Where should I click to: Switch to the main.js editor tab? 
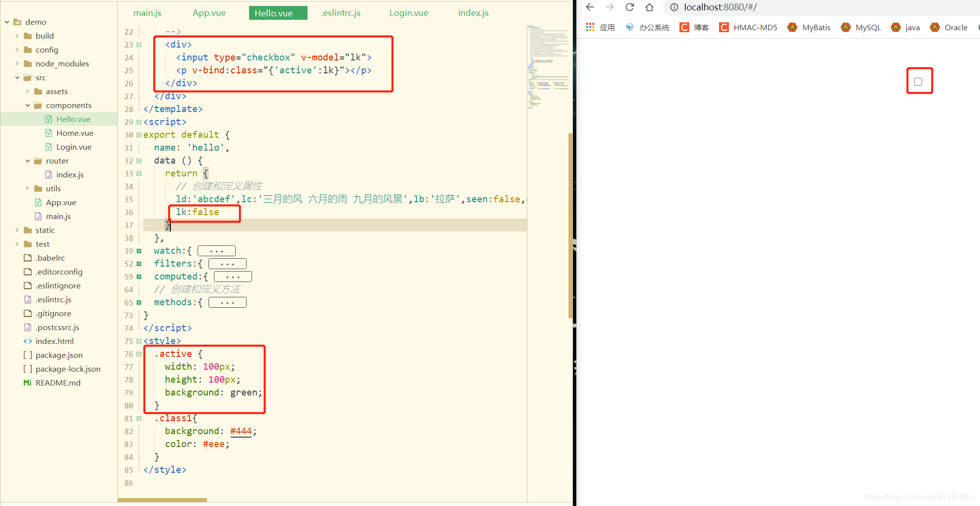[148, 13]
